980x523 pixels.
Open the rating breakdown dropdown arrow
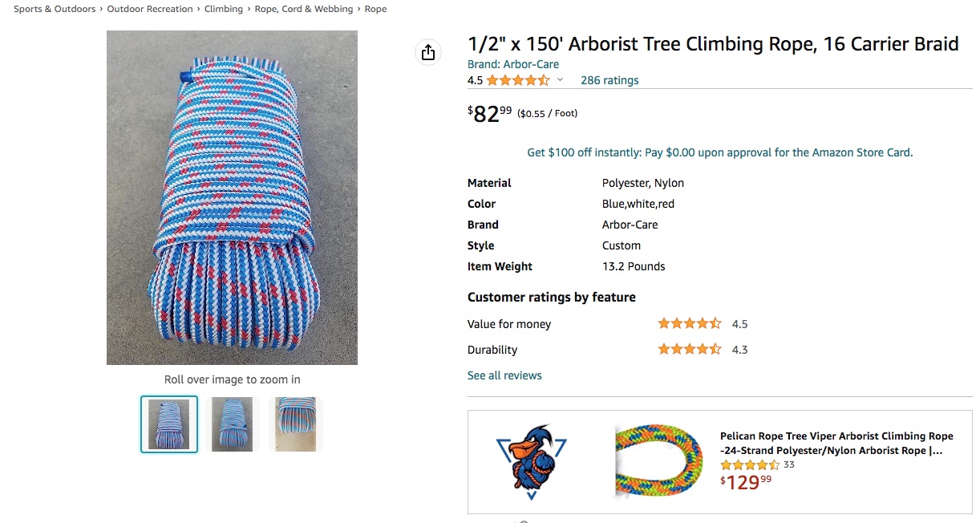point(560,80)
